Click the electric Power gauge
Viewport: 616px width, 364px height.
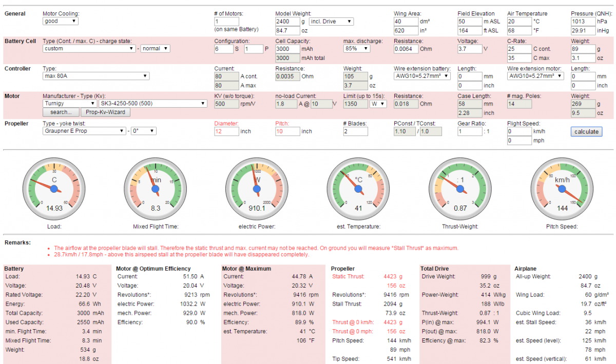tap(256, 189)
